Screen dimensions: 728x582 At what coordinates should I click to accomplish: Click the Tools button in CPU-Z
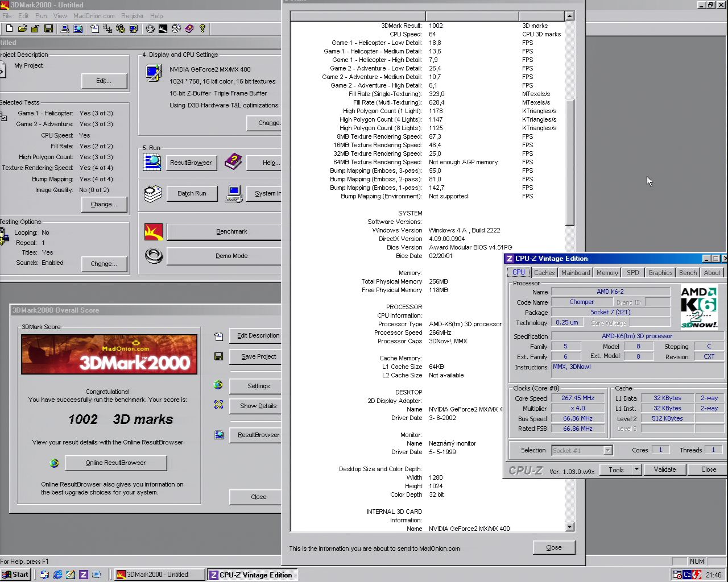[x=616, y=469]
